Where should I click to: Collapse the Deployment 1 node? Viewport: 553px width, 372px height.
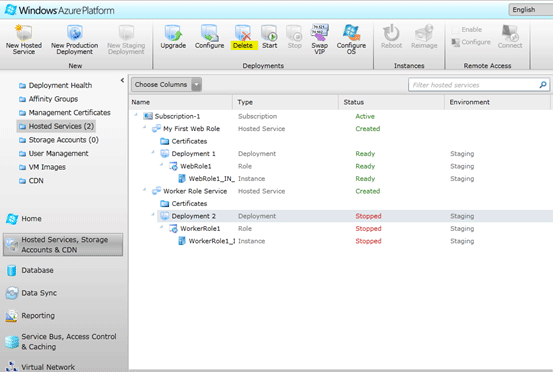[153, 152]
